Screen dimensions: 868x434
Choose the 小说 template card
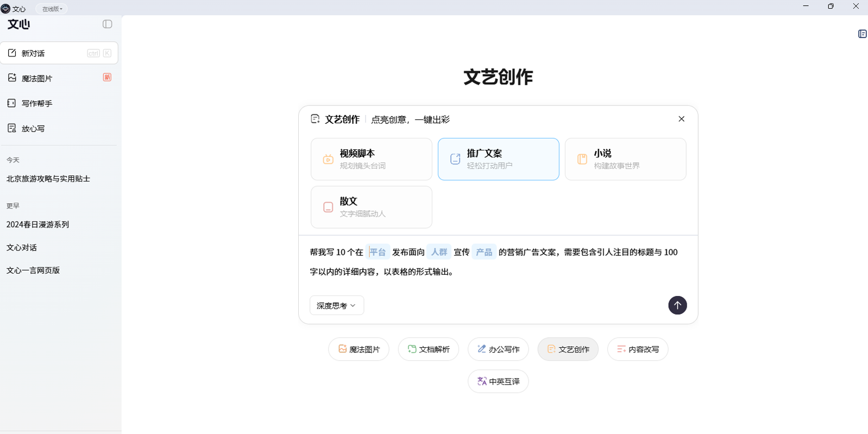click(x=625, y=159)
